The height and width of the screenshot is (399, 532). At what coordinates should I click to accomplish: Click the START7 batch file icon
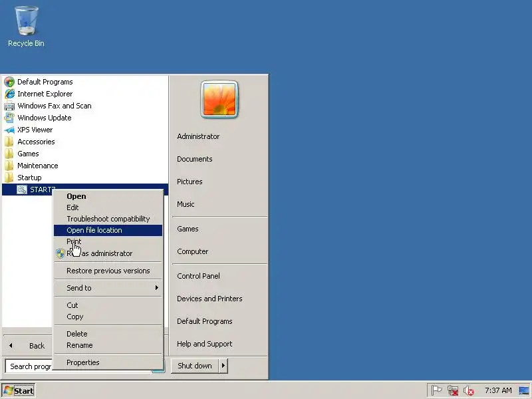[x=22, y=190]
